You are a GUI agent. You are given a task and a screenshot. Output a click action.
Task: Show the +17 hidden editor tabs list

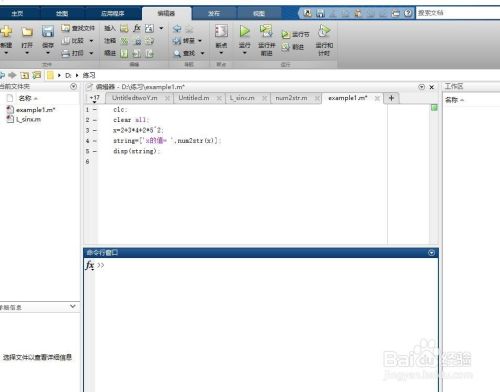click(x=94, y=98)
